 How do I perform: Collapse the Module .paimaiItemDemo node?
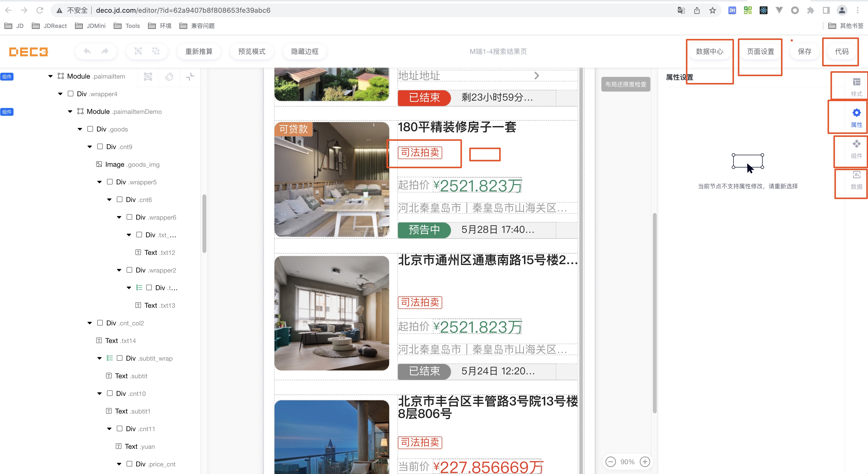click(70, 111)
